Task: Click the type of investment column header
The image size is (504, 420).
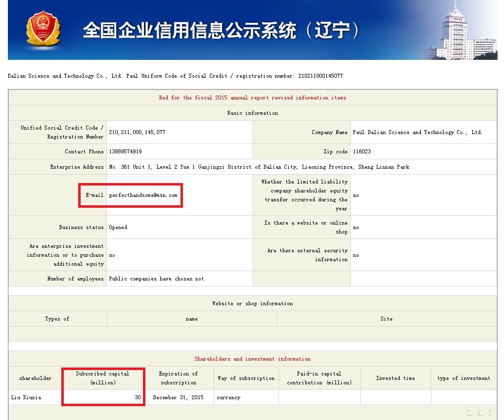Action: 464,378
